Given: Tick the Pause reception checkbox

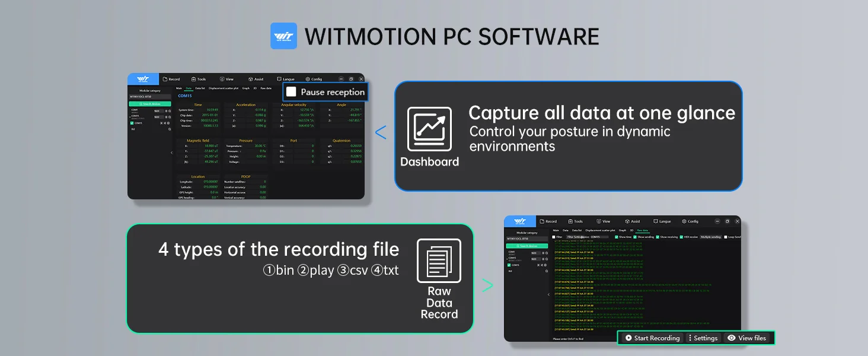Looking at the screenshot, I should [x=291, y=92].
